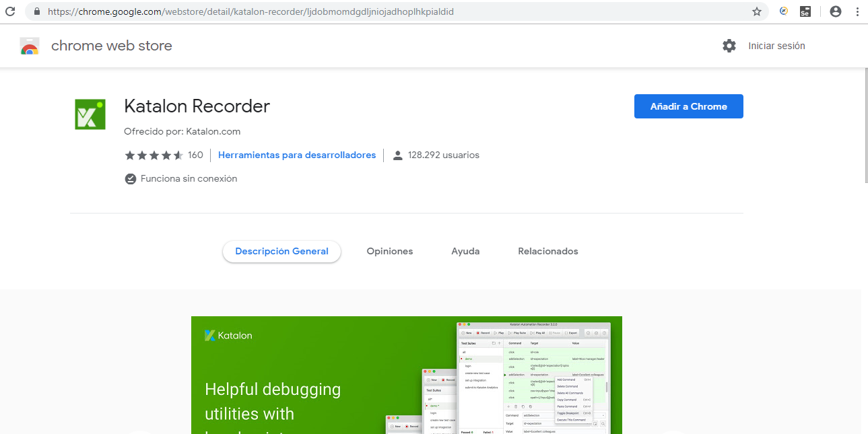Open the Chrome profile avatar icon
Viewport: 868px width, 434px height.
click(836, 11)
